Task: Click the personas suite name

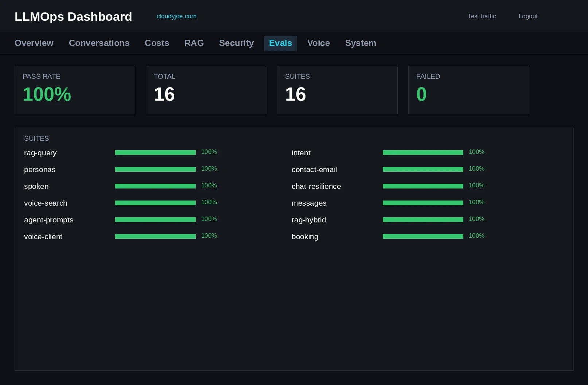Action: click(40, 170)
